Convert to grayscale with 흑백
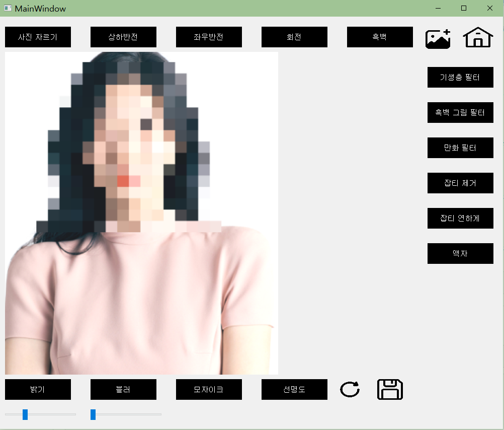 pos(380,37)
